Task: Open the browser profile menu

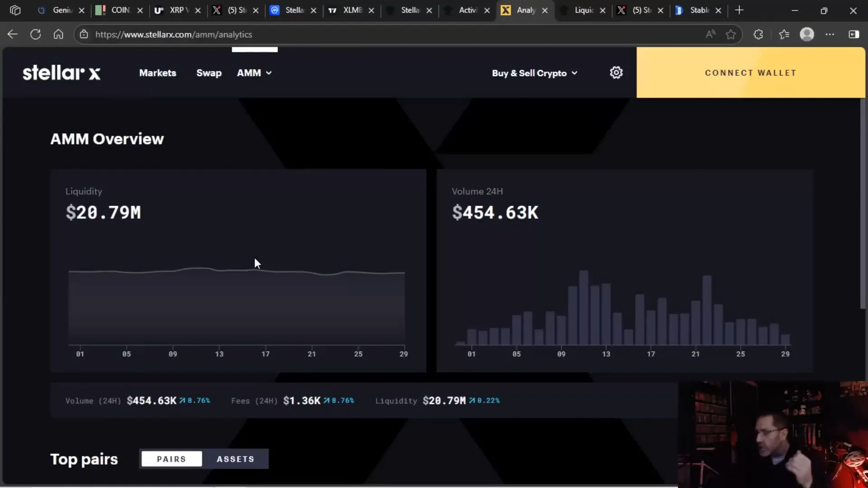Action: pyautogui.click(x=807, y=34)
